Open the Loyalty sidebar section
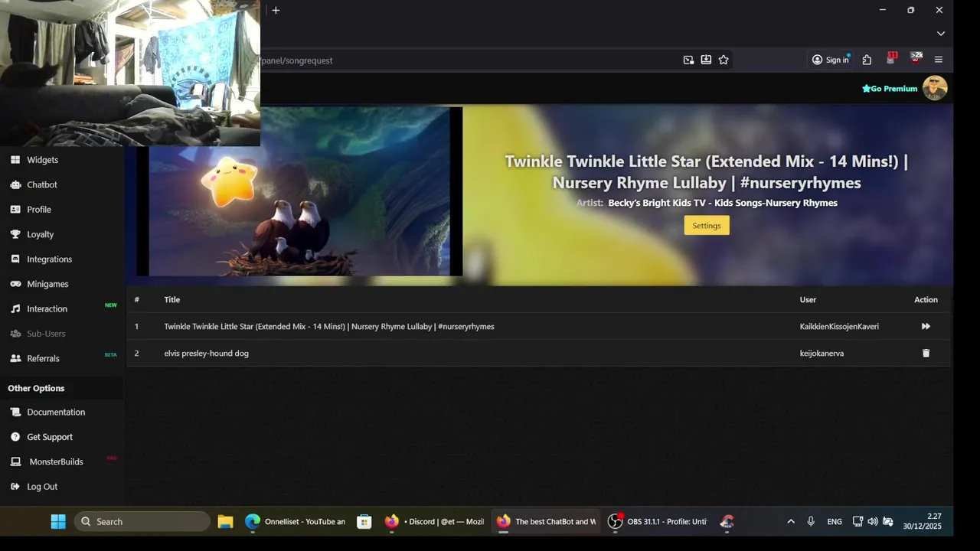The height and width of the screenshot is (551, 980). click(x=41, y=234)
